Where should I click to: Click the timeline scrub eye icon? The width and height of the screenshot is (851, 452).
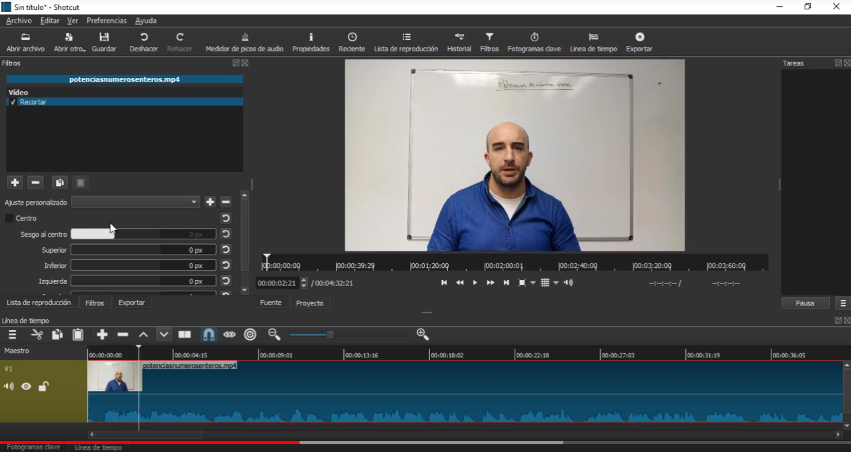tap(229, 334)
